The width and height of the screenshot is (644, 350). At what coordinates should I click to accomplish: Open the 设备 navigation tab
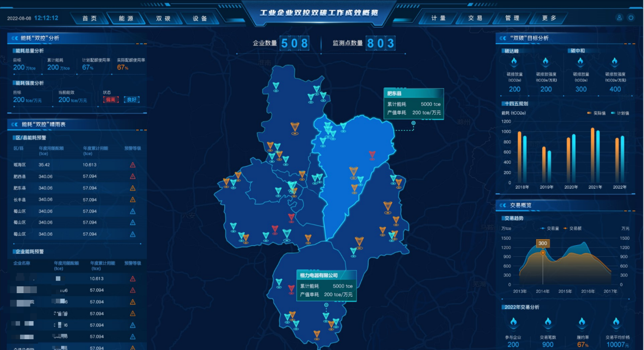point(200,18)
